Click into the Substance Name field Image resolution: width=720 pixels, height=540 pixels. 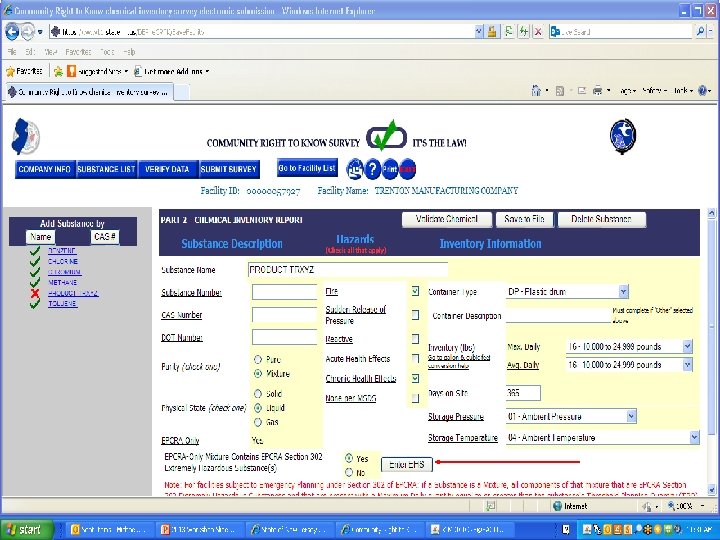[348, 270]
